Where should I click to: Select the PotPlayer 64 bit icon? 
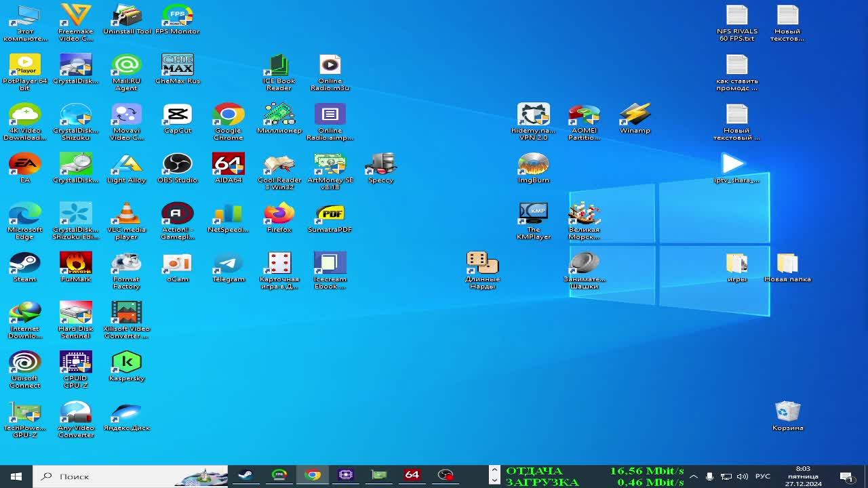(25, 73)
